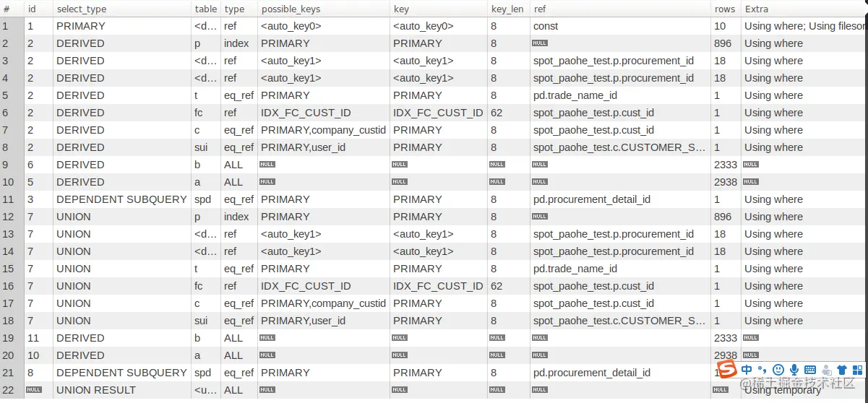This screenshot has width=868, height=403.
Task: Open the emoji smiley panel
Action: (x=778, y=370)
